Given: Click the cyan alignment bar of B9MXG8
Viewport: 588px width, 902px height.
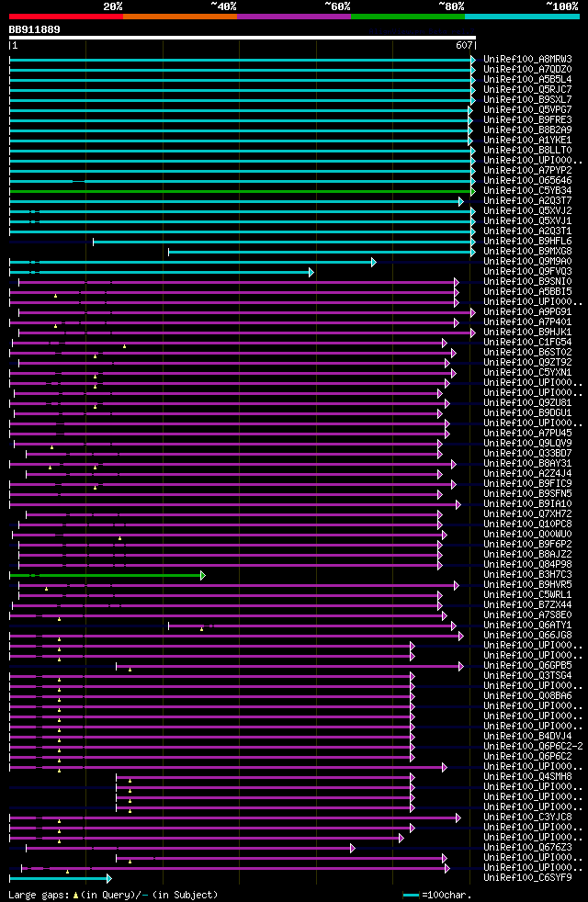Looking at the screenshot, I should pyautogui.click(x=322, y=252).
